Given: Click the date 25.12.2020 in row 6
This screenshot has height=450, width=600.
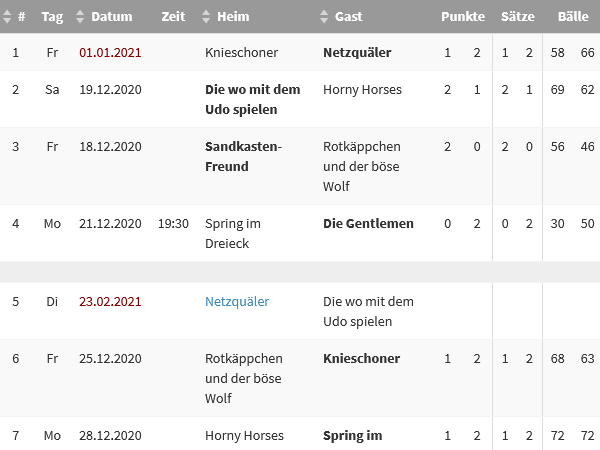Looking at the screenshot, I should point(111,359).
